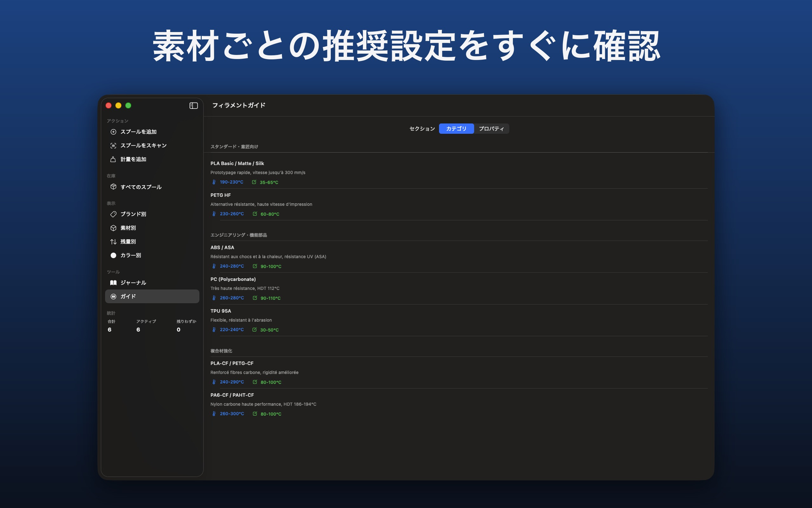This screenshot has height=508, width=812.
Task: Click the PC (Polycarbonate) entry title
Action: pyautogui.click(x=233, y=279)
